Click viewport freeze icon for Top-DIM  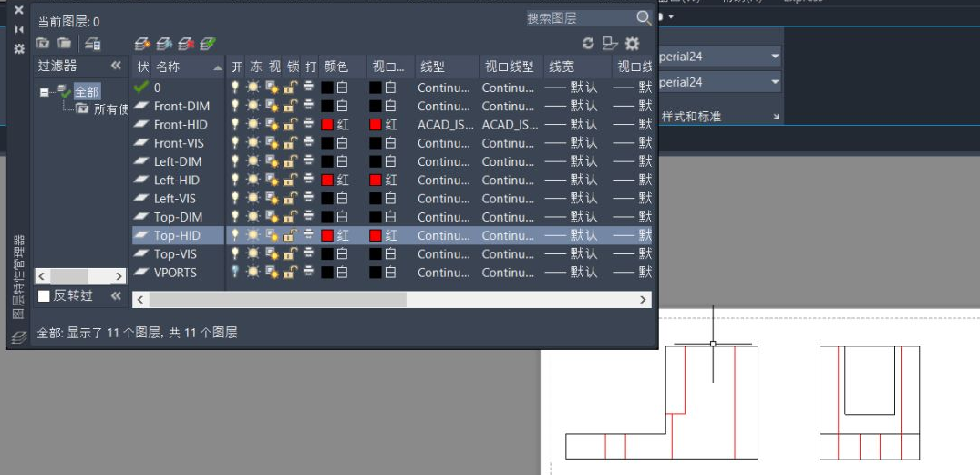[272, 218]
